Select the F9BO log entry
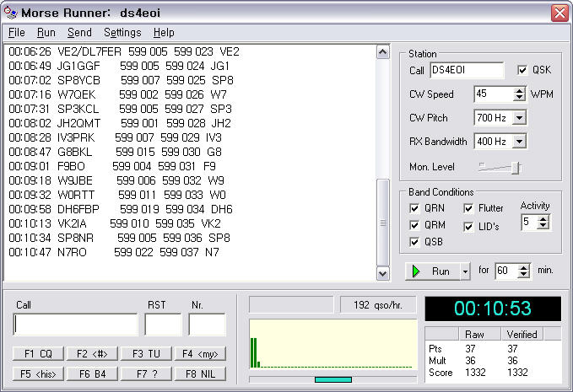This screenshot has height=392, width=573. tap(112, 166)
